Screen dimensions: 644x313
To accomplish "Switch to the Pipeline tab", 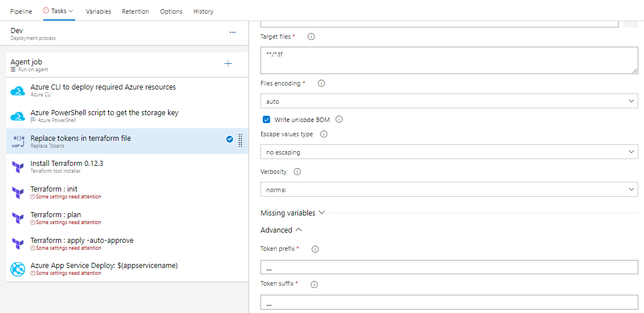I will click(21, 11).
